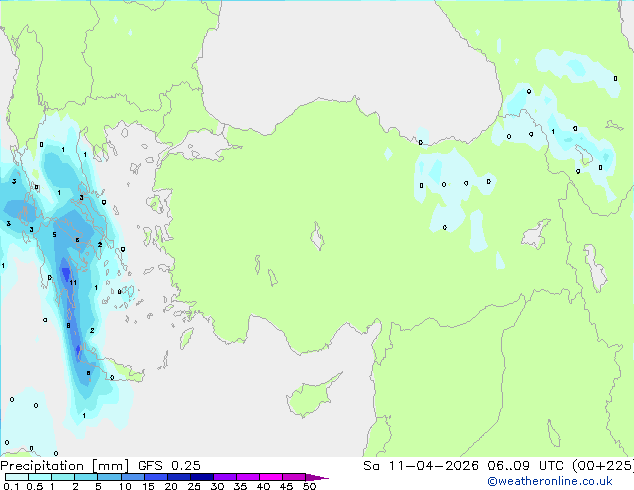The width and height of the screenshot is (634, 490).
Task: Click the 'Precipitation [mm]' title text
Action: point(65,466)
